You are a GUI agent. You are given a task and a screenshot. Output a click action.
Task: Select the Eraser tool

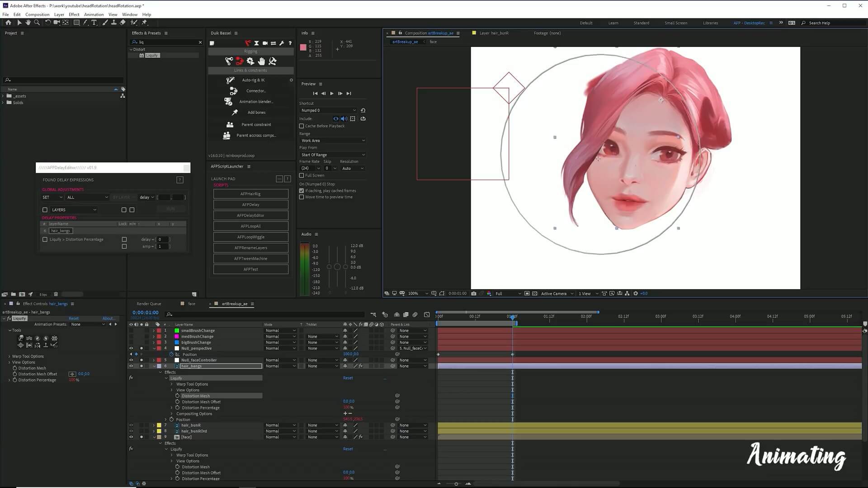click(123, 22)
